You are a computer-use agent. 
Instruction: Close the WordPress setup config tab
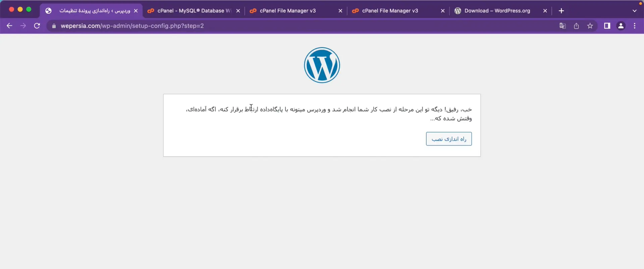click(136, 11)
